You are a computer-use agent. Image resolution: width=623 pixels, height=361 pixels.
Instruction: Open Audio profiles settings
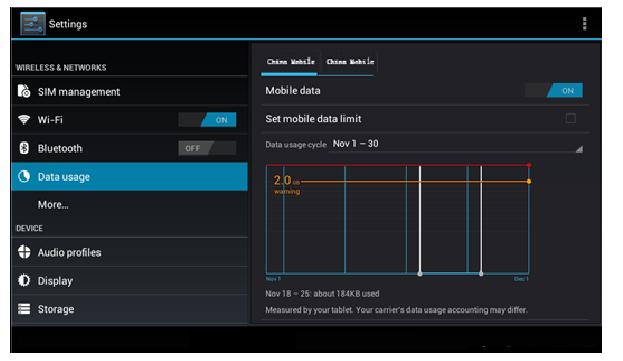coord(130,252)
